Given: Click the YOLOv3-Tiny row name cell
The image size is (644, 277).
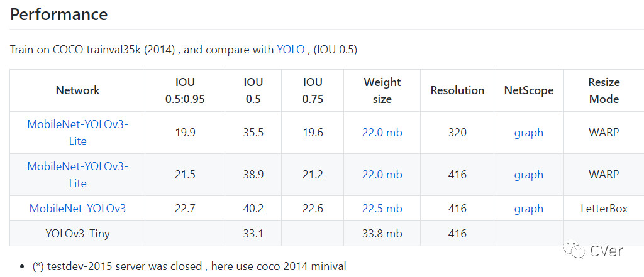Looking at the screenshot, I should (x=77, y=234).
